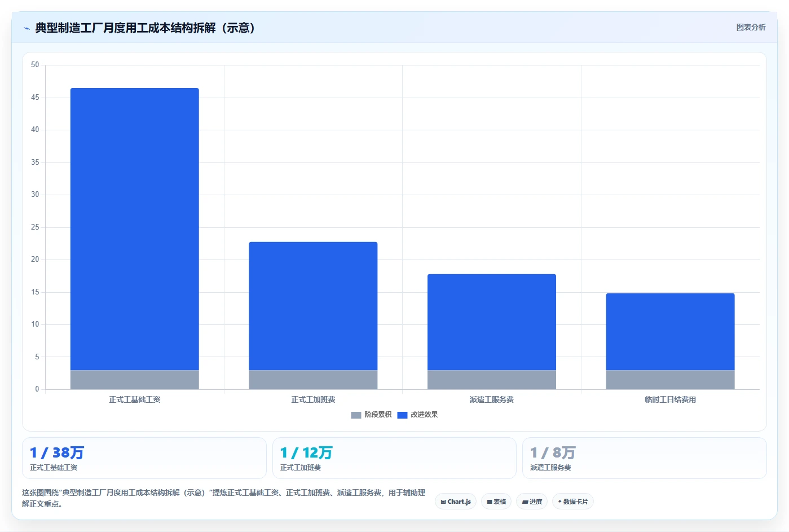Image resolution: width=789 pixels, height=532 pixels.
Task: Click the chart title 典型制造工厂月度用工成本结构拆解
Action: tap(125, 28)
